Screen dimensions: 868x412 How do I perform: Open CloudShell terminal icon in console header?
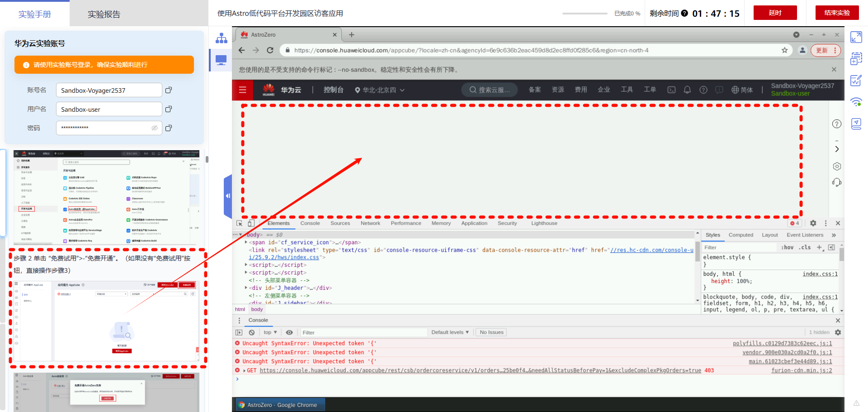click(672, 90)
